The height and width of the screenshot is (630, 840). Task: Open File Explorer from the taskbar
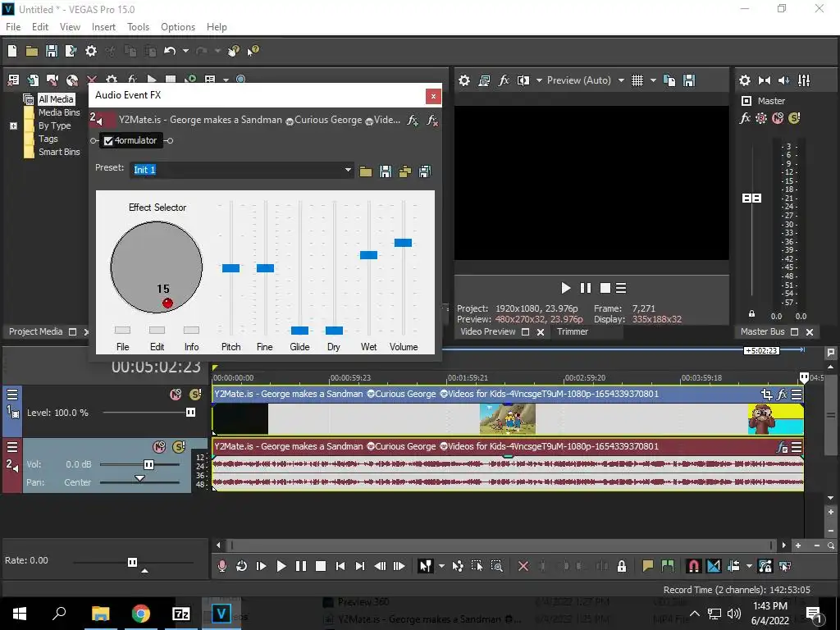[x=100, y=614]
